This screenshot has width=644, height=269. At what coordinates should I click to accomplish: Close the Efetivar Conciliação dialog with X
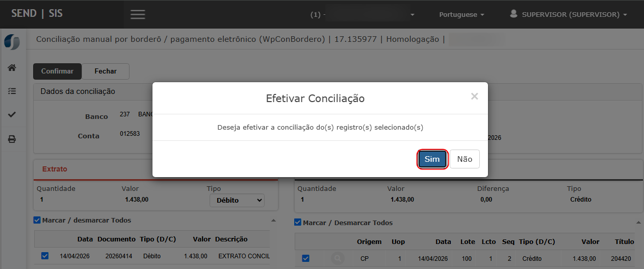pyautogui.click(x=474, y=96)
